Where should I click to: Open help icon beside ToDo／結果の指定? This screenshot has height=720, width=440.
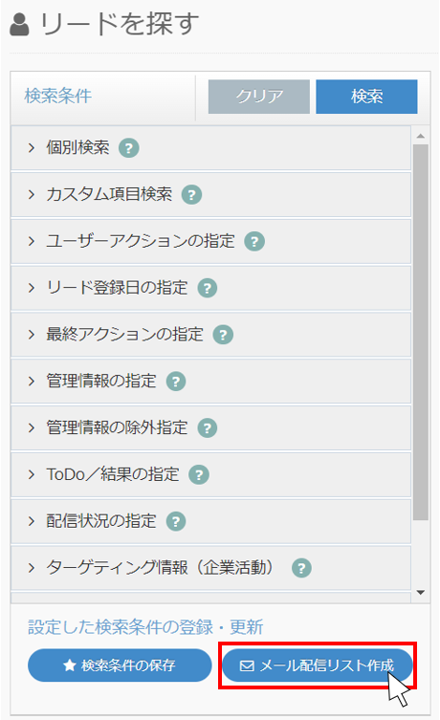pyautogui.click(x=199, y=474)
